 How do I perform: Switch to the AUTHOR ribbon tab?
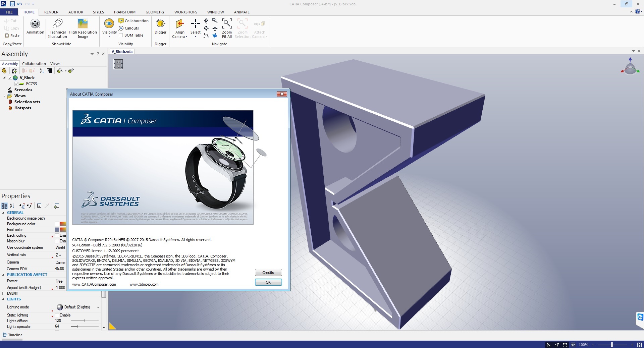76,12
